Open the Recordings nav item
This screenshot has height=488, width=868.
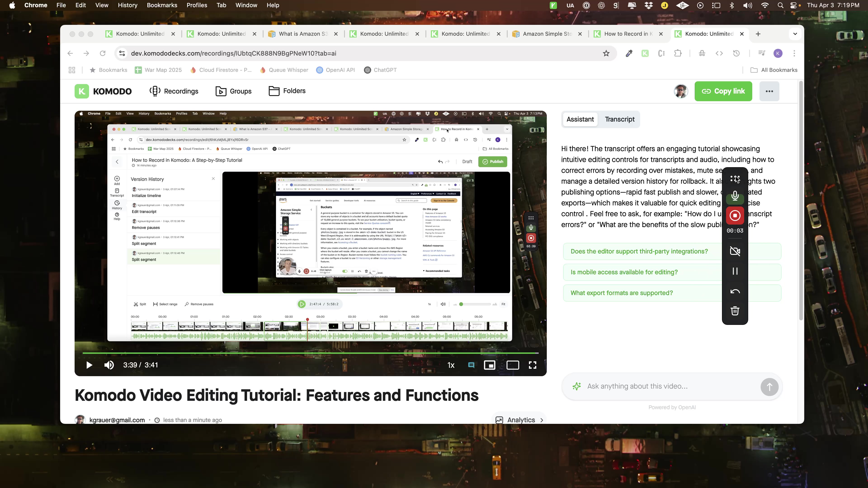[174, 91]
